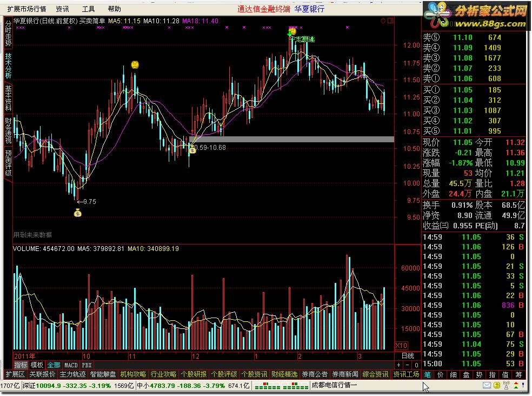
Task: Select the 指标 tab below the chart
Action: click(21, 365)
